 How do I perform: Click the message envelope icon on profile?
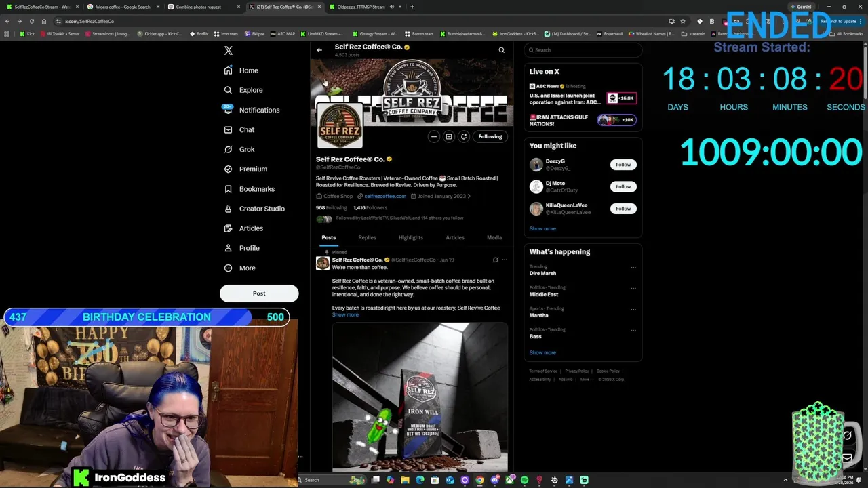click(449, 136)
